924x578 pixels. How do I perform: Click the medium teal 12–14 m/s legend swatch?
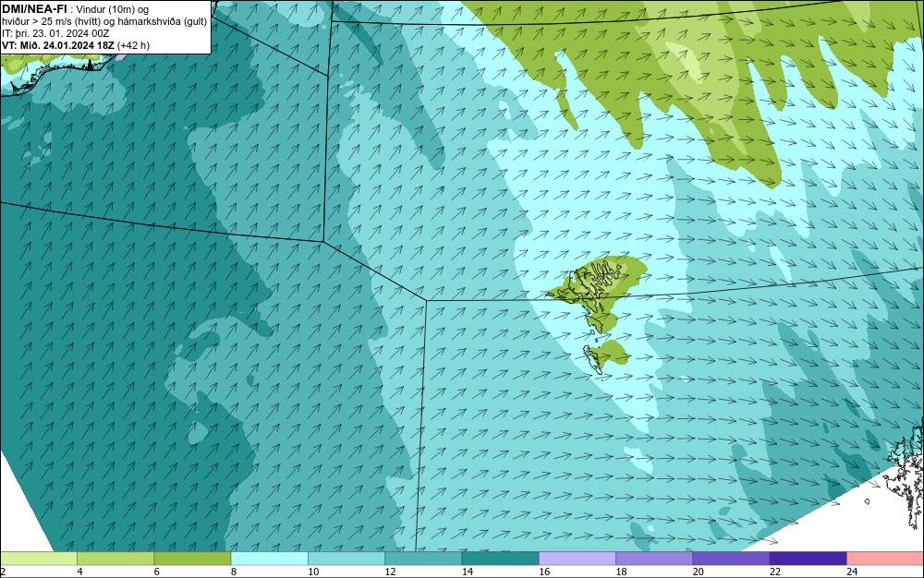point(423,558)
